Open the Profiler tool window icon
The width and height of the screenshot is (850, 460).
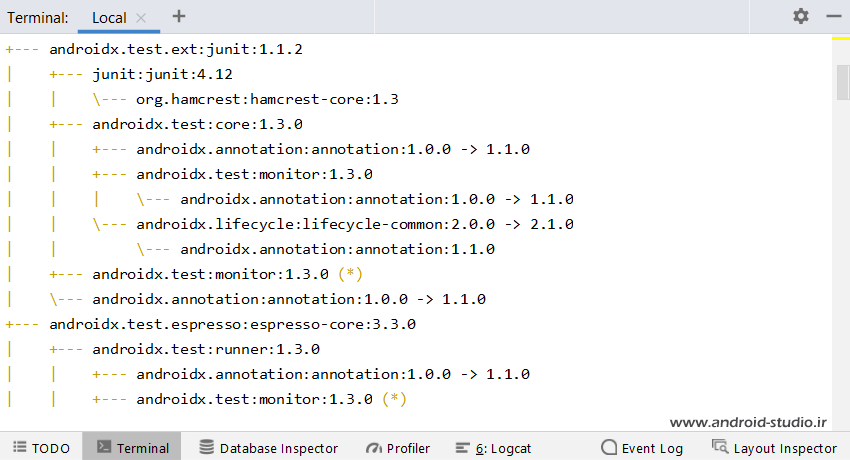pyautogui.click(x=374, y=448)
